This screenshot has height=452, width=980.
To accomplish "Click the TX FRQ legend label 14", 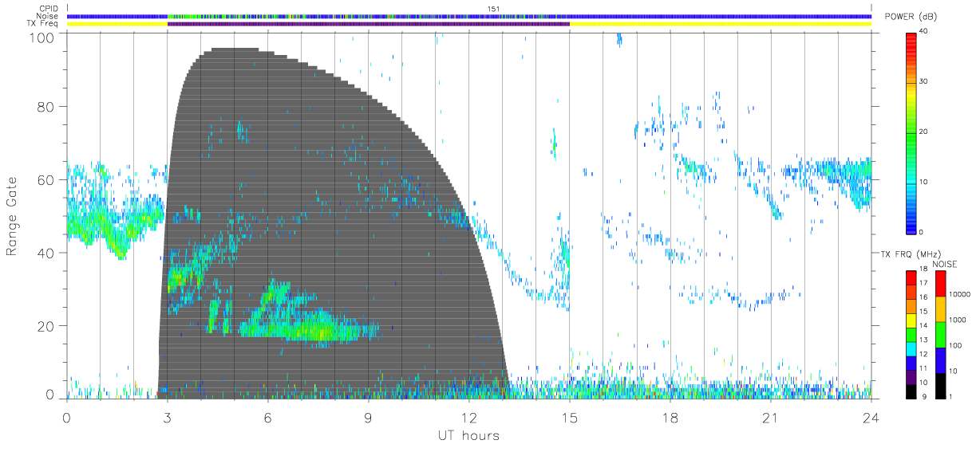I will (923, 325).
